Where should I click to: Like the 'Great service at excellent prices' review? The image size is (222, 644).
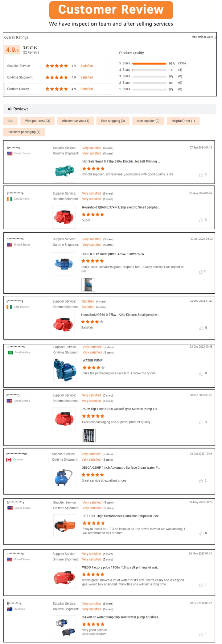201,481
